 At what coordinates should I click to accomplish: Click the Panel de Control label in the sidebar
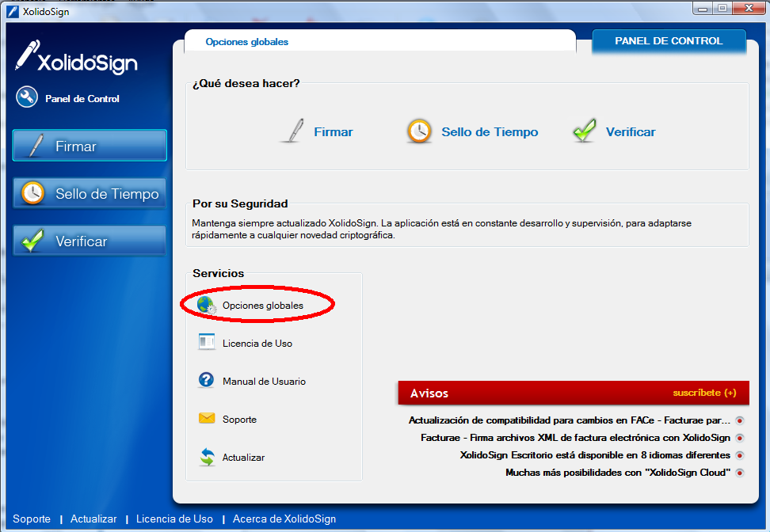point(82,99)
